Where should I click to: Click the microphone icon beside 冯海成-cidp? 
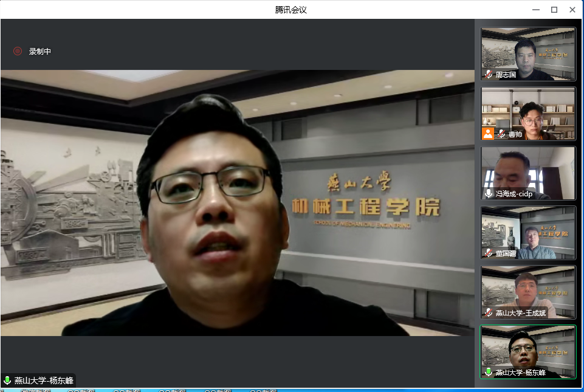[x=489, y=193]
